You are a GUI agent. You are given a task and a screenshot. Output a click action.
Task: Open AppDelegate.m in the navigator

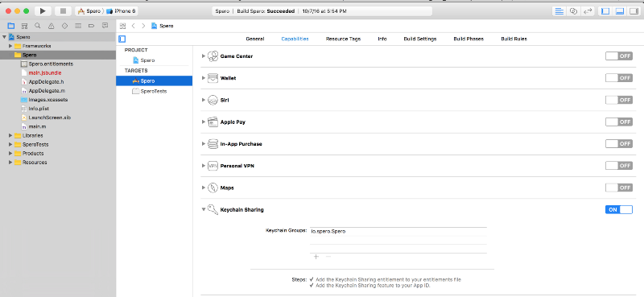[47, 91]
